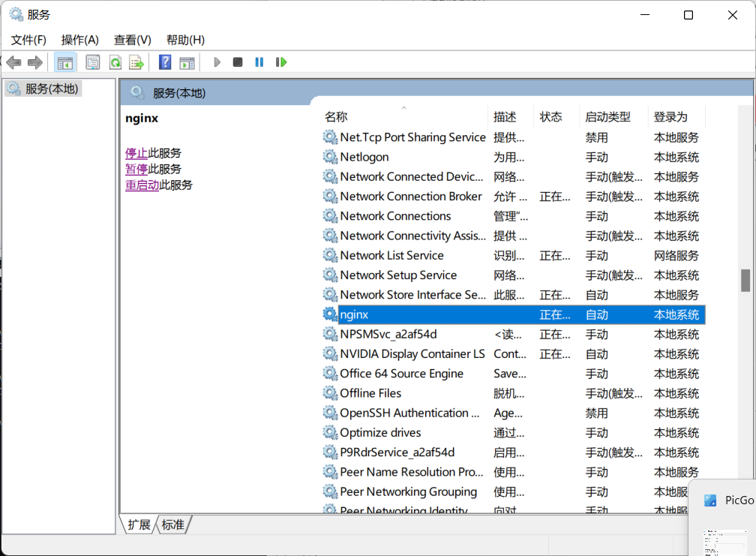The width and height of the screenshot is (756, 556).
Task: Click the PicGo notification title text
Action: [x=739, y=500]
